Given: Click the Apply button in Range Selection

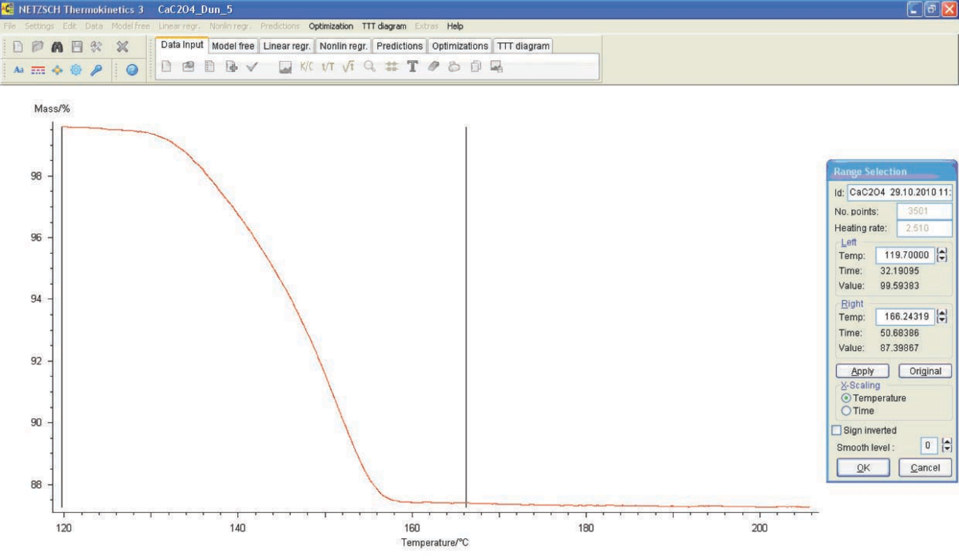Looking at the screenshot, I should (862, 371).
